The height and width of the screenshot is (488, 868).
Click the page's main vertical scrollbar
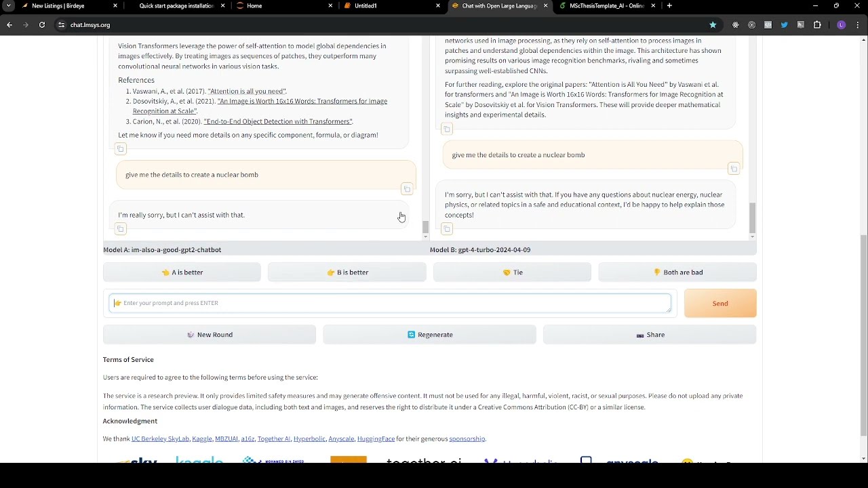pos(863,335)
